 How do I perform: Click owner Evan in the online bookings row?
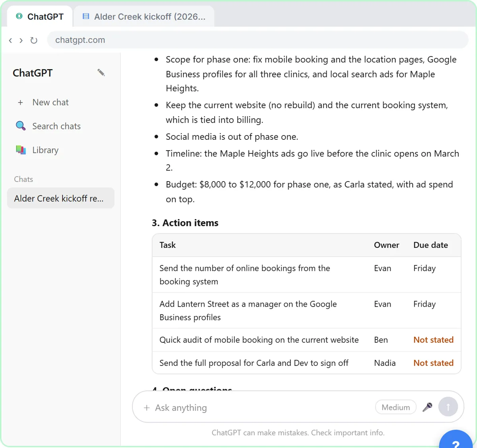click(x=382, y=268)
